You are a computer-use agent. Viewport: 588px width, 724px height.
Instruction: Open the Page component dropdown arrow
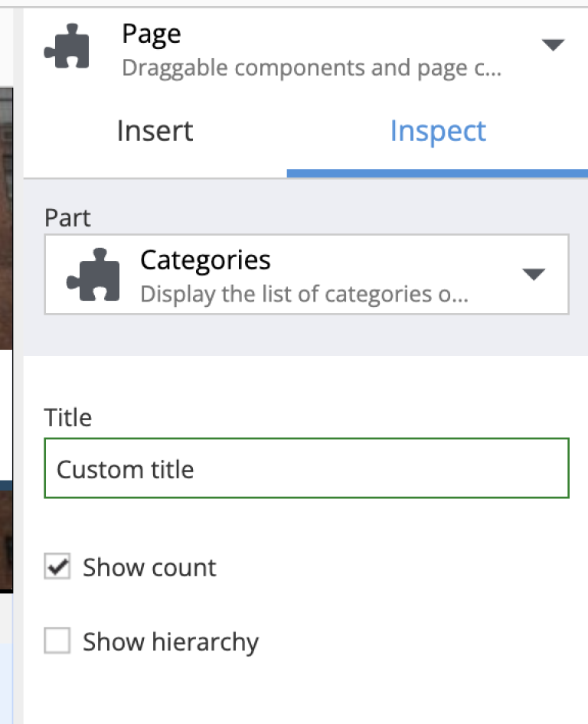[x=554, y=44]
